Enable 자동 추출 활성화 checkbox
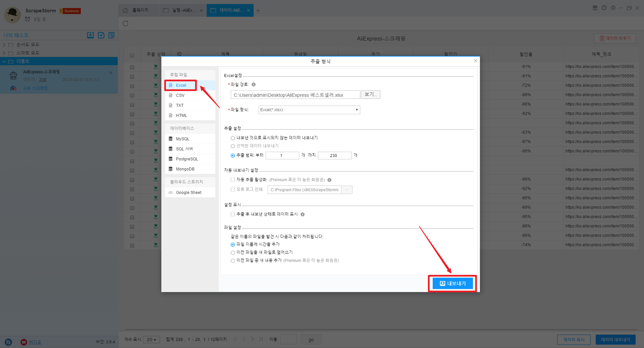This screenshot has height=348, width=644. click(x=233, y=180)
